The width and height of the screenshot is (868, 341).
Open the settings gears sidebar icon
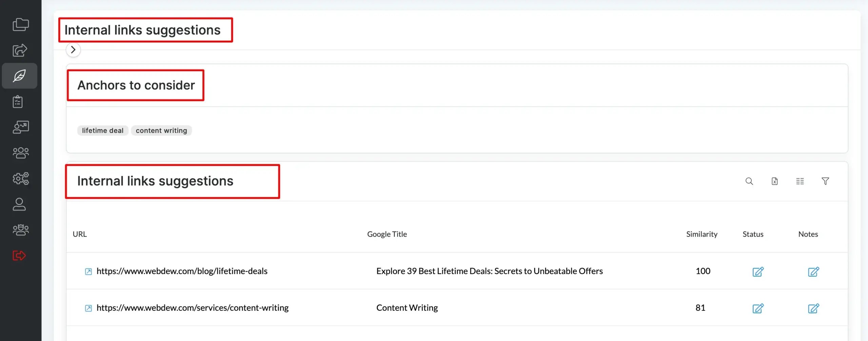point(20,178)
